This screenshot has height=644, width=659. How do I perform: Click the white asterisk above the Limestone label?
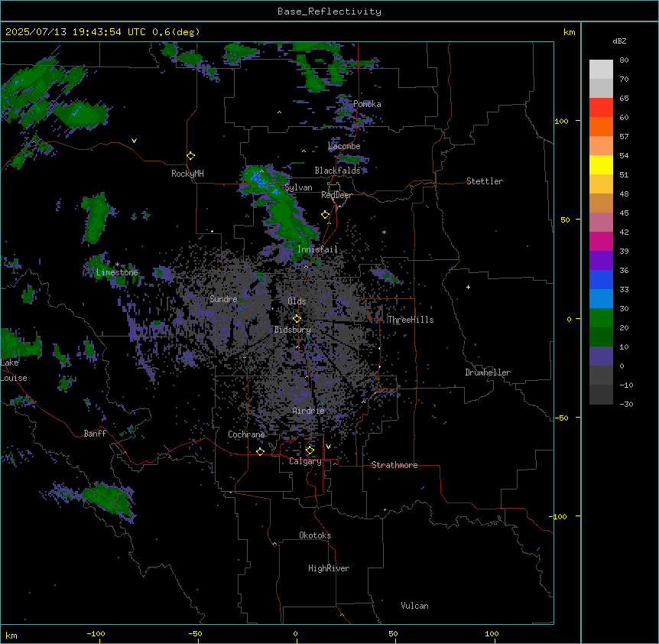(x=117, y=265)
